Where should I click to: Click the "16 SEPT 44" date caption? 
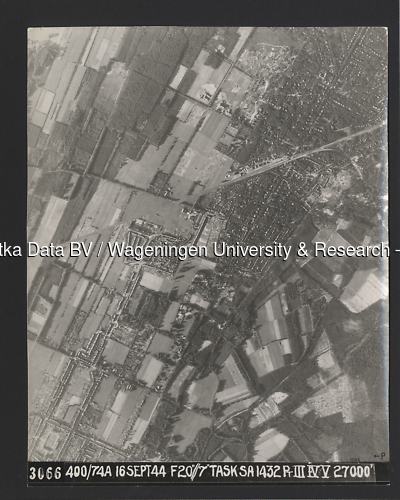coord(141,472)
